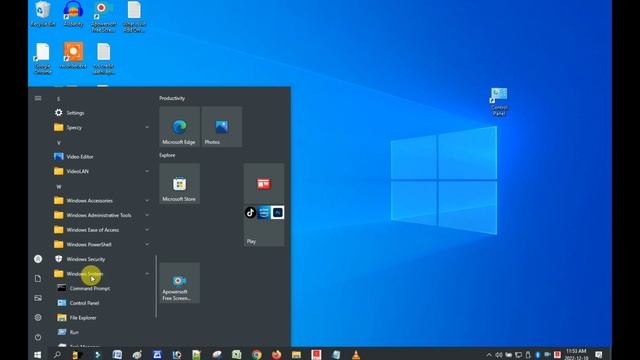Open Bluetooth icon in system tray

coord(538,355)
